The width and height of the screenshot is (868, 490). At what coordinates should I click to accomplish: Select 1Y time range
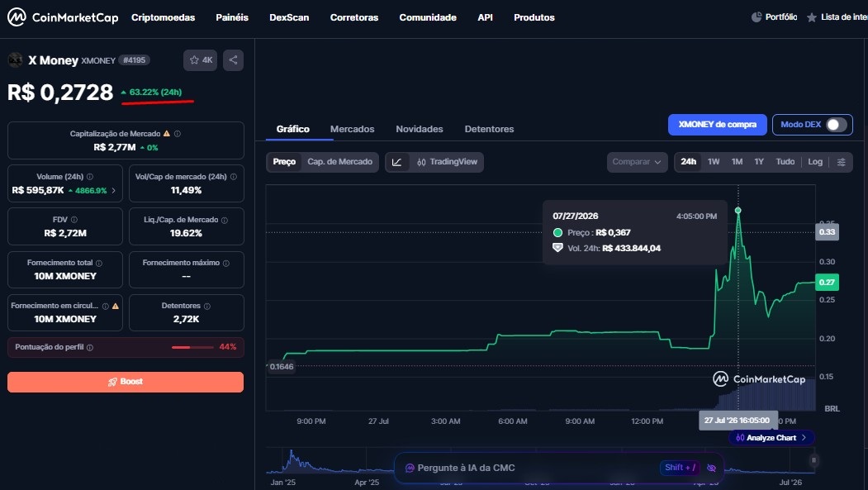click(x=759, y=162)
